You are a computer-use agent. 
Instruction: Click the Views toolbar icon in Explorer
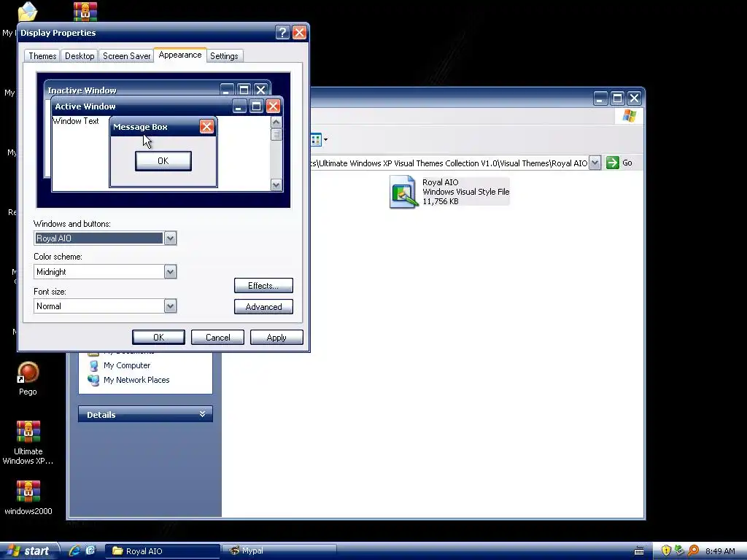316,140
